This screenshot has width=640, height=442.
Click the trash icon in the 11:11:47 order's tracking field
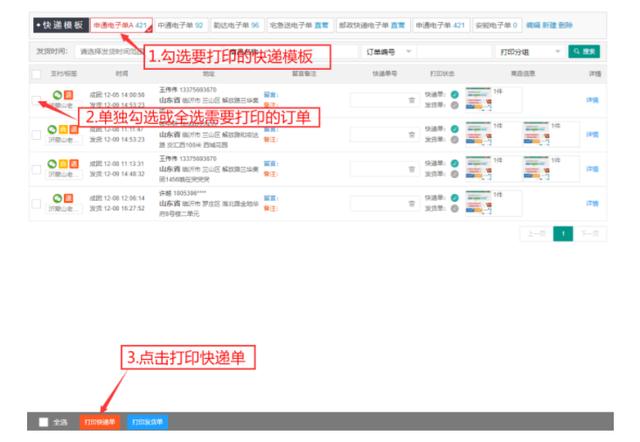click(x=412, y=135)
